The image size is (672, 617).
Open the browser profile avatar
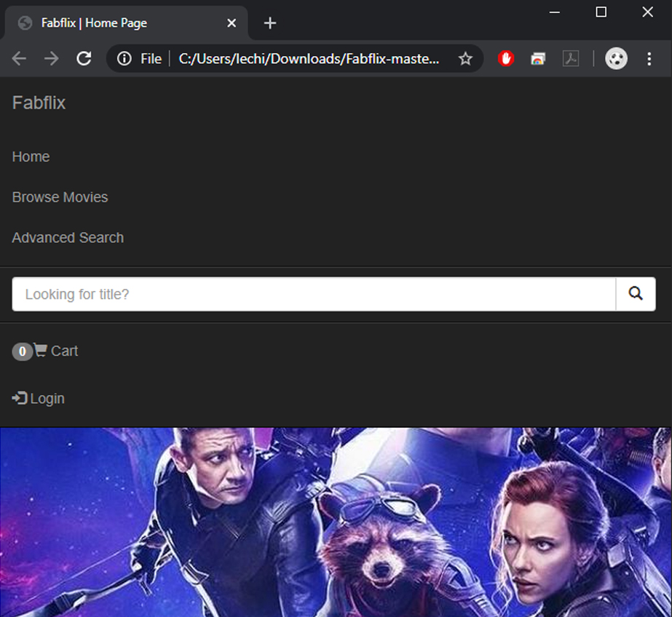616,59
